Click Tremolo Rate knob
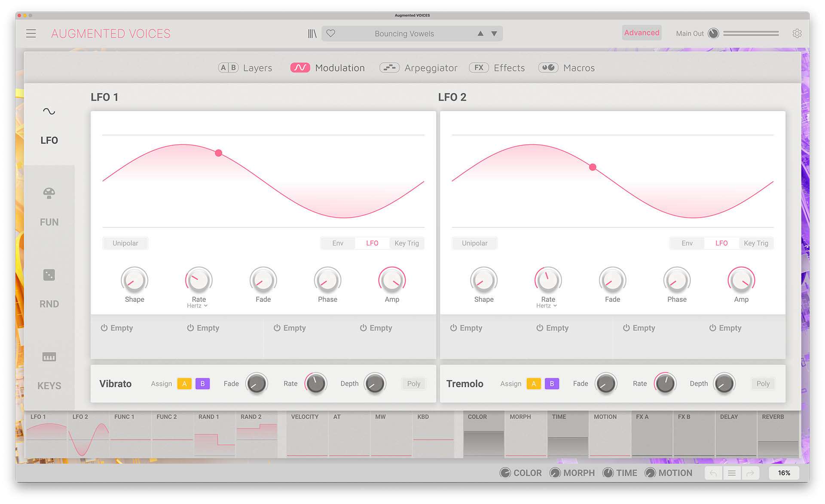The height and width of the screenshot is (504, 825). 665,383
